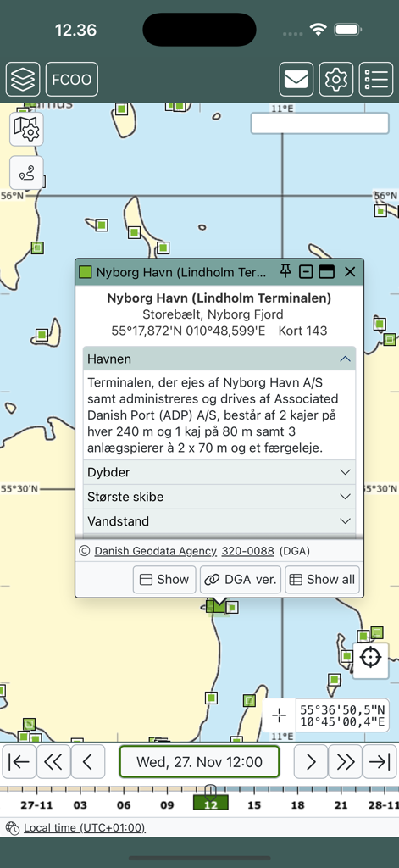Close the Nyborg Havn popup
399x868 pixels.
(x=350, y=271)
